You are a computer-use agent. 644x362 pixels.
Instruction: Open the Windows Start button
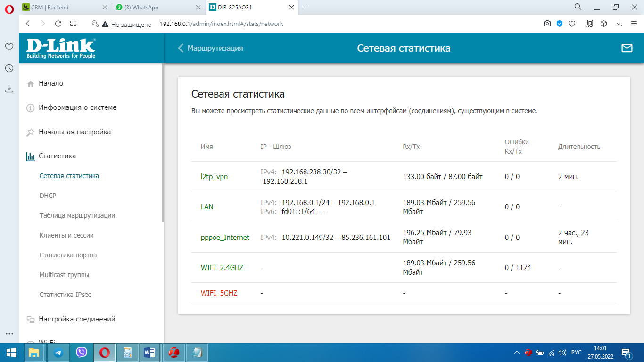point(11,353)
